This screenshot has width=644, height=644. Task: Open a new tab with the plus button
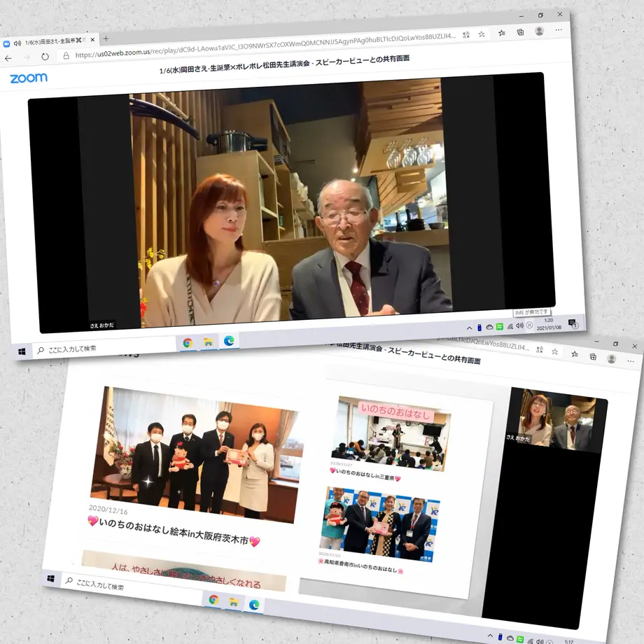[x=106, y=38]
